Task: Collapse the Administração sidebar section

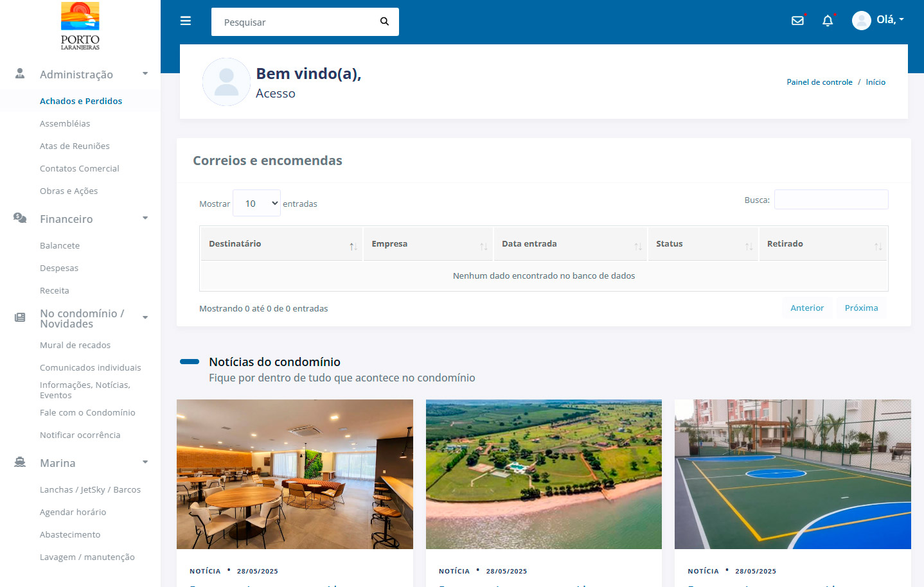Action: (x=145, y=74)
